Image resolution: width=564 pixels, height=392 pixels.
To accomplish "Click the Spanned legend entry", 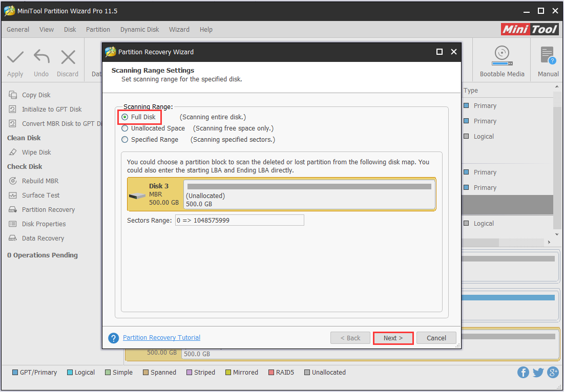I will [159, 372].
